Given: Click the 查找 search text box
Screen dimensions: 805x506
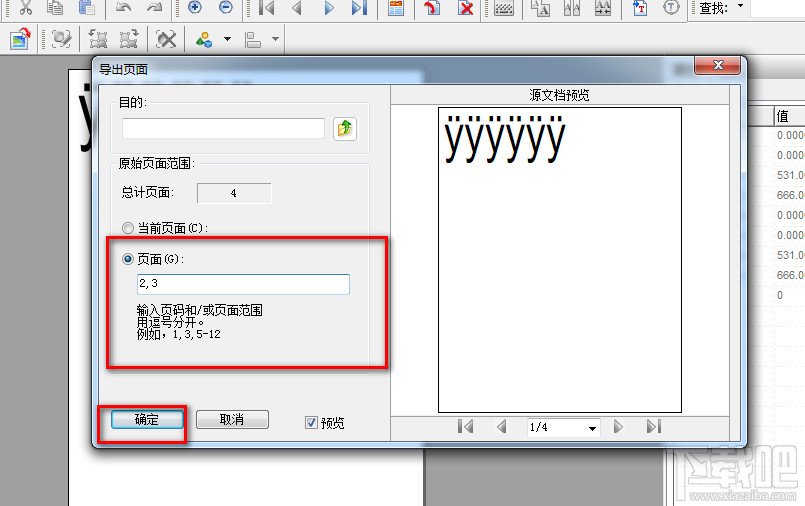Looking at the screenshot, I should [778, 8].
